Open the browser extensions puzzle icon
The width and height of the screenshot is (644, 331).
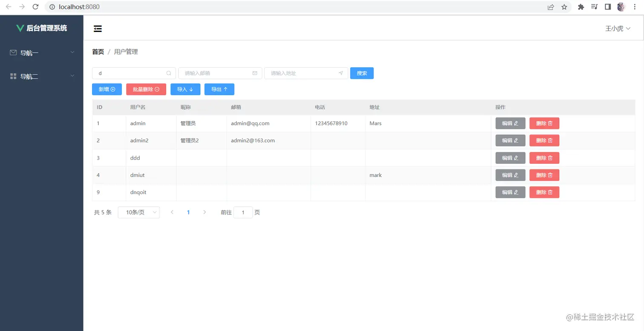(581, 7)
